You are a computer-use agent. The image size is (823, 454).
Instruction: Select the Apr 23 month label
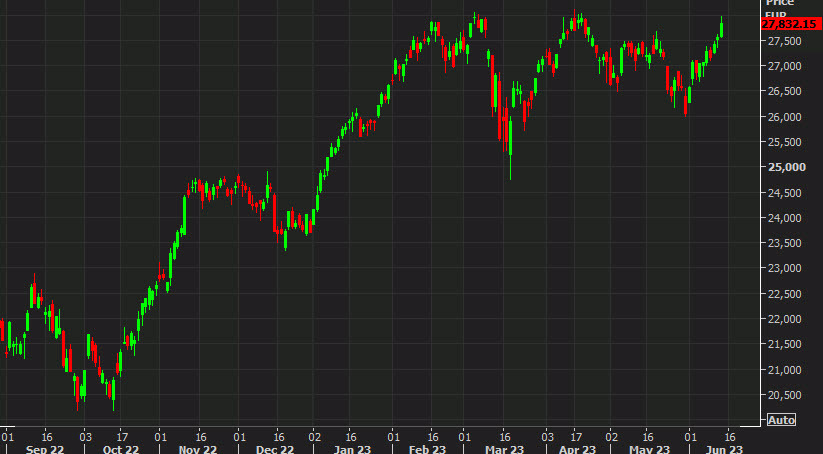[578, 449]
